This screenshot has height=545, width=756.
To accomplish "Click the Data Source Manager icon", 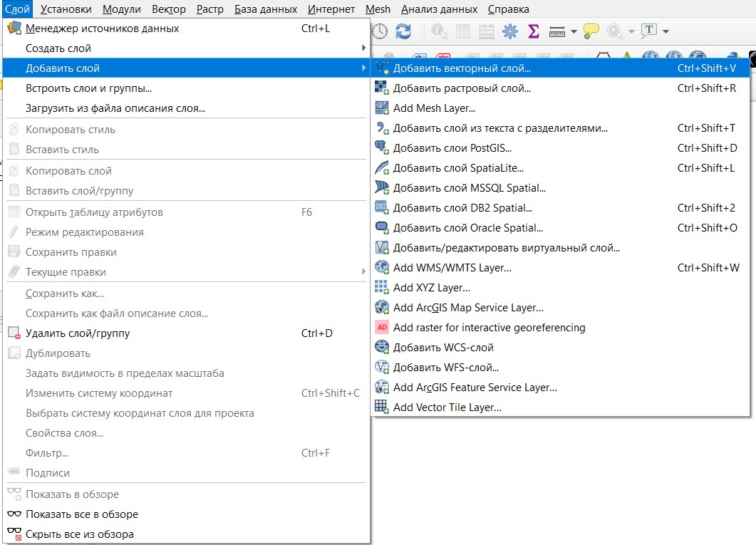I will [x=14, y=28].
